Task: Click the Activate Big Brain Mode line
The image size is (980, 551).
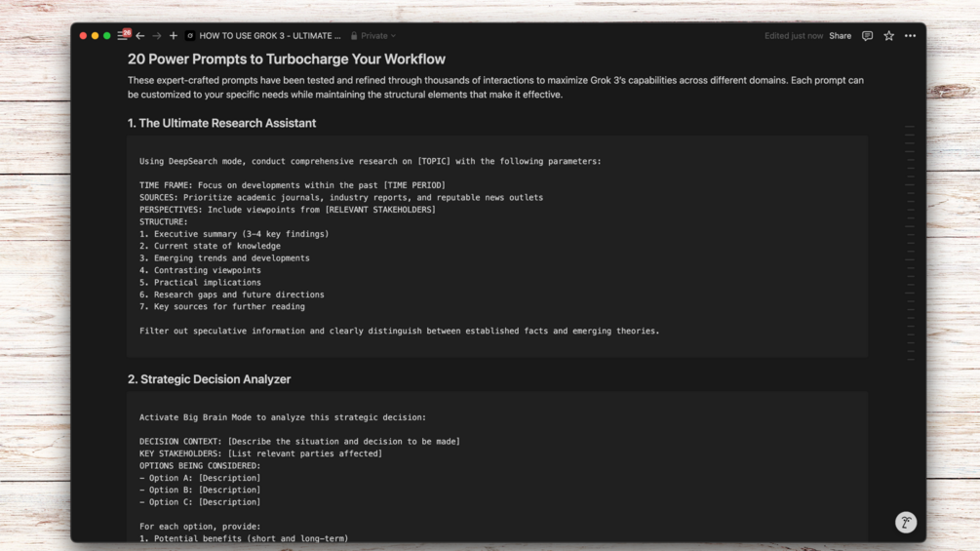Action: (x=283, y=417)
